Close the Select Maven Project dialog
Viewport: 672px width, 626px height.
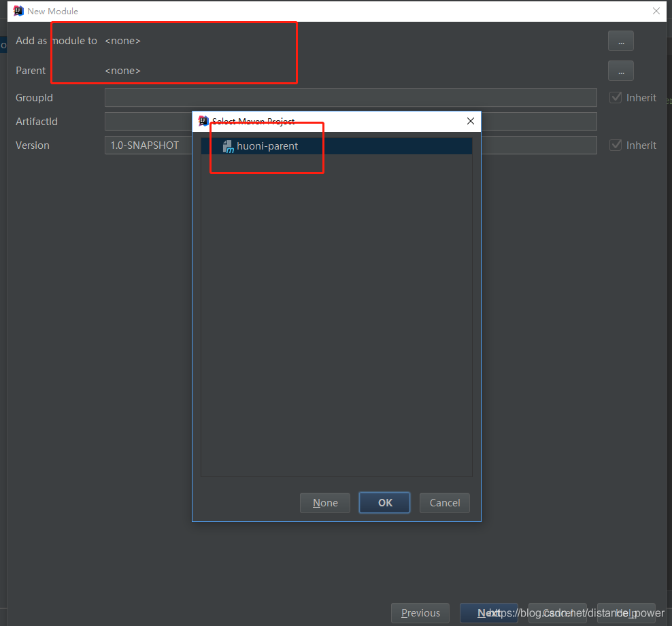(470, 121)
